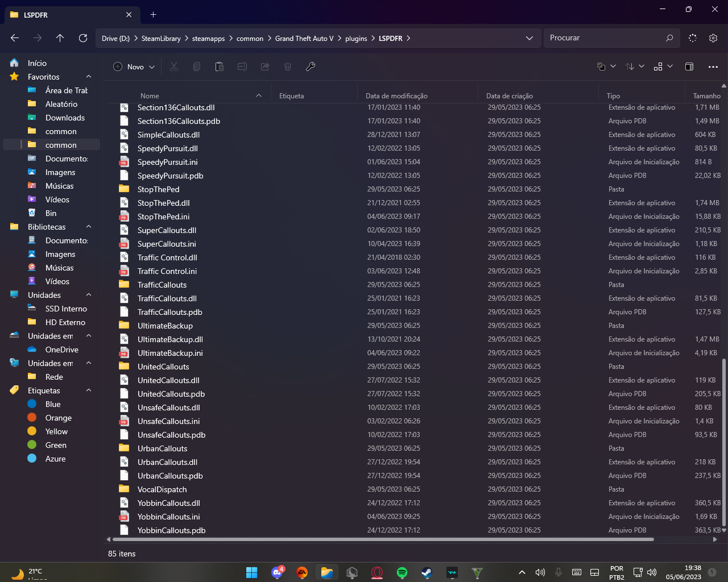Collapse the Favoritos section

[x=89, y=77]
